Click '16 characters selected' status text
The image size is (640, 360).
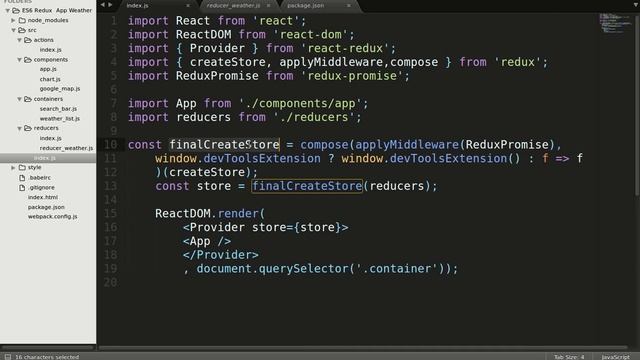pyautogui.click(x=47, y=357)
